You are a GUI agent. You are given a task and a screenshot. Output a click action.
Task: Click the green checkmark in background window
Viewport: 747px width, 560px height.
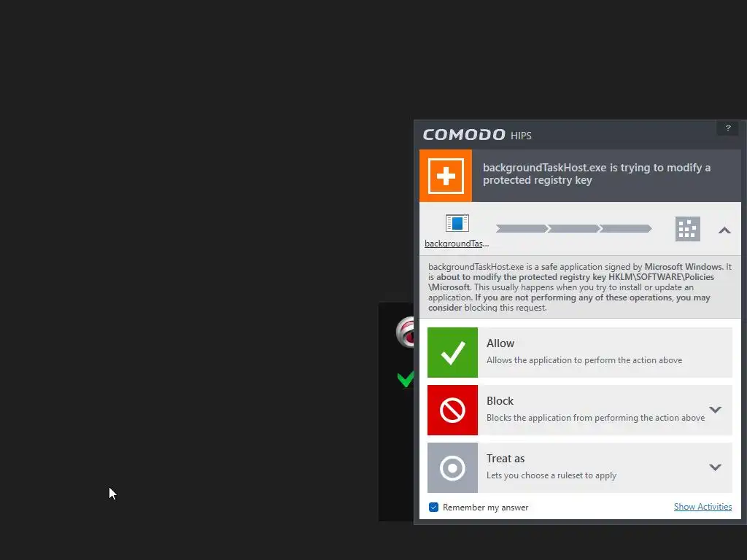tap(406, 379)
